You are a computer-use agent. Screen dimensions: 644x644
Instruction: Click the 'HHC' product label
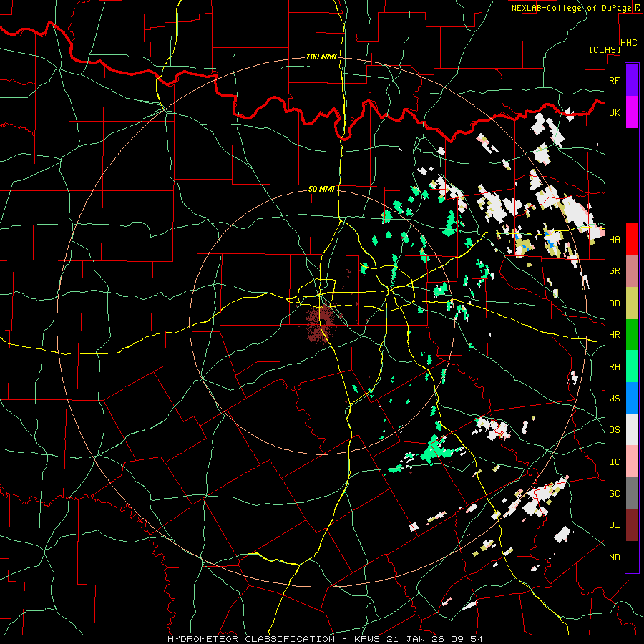tap(629, 43)
